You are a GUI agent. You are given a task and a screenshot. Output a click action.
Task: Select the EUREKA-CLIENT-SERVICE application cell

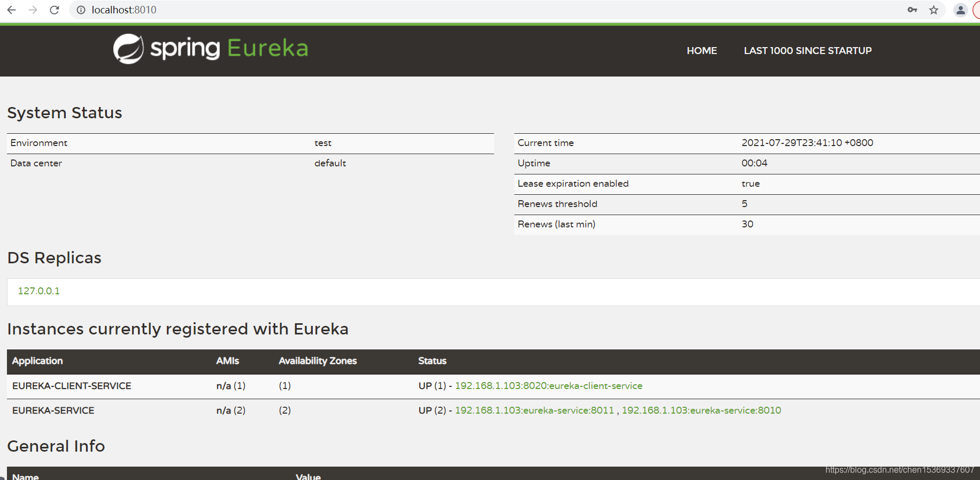point(72,386)
